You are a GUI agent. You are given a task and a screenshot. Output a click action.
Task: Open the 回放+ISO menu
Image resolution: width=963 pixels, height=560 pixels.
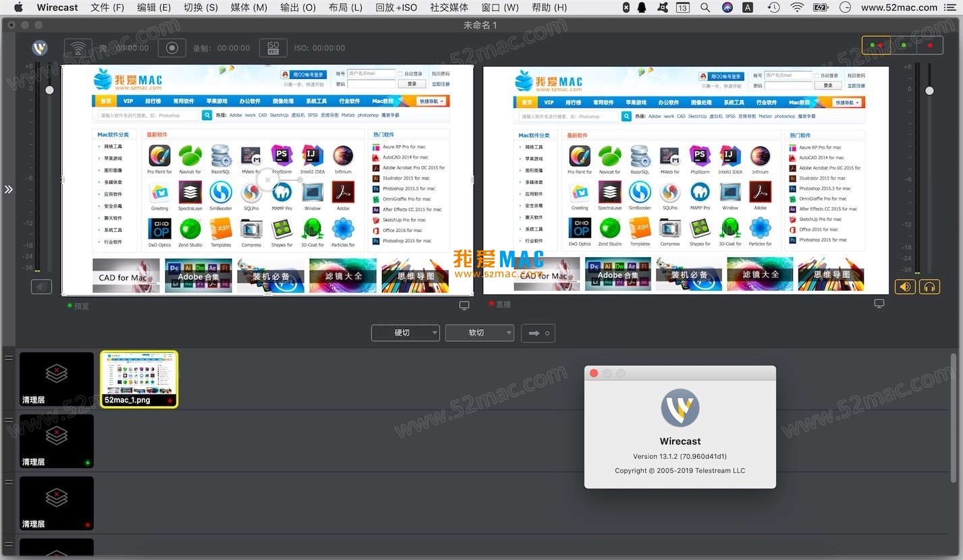(x=397, y=7)
